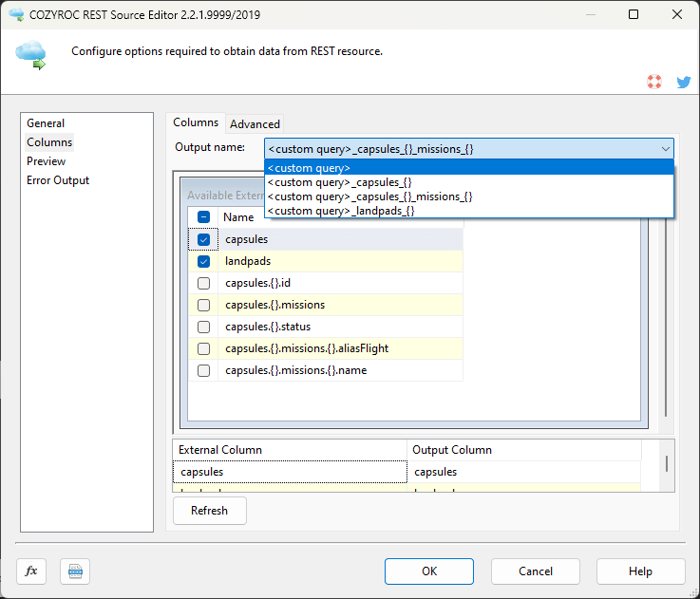The height and width of the screenshot is (599, 700).
Task: Enable capsules.{}.missions.{}.name checkbox
Action: (x=203, y=370)
